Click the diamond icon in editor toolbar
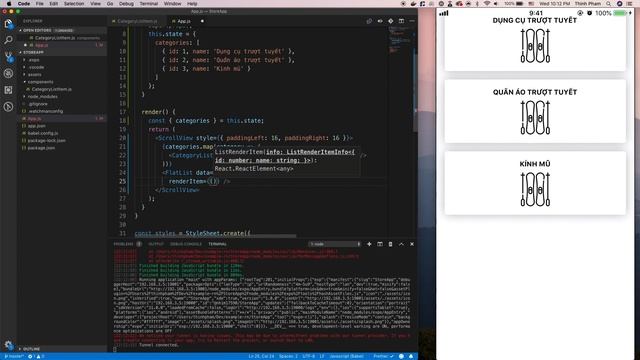 pos(391,21)
